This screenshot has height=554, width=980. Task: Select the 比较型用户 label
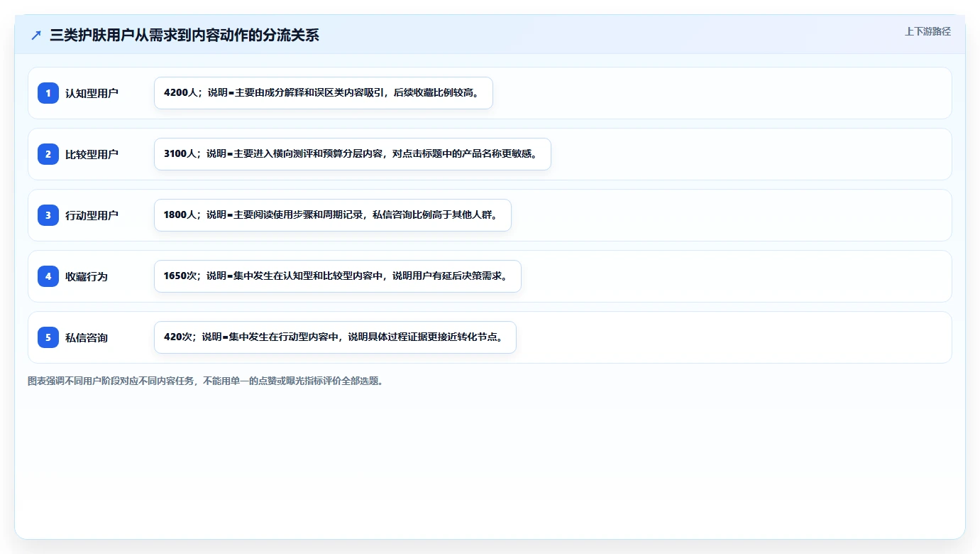click(x=92, y=154)
